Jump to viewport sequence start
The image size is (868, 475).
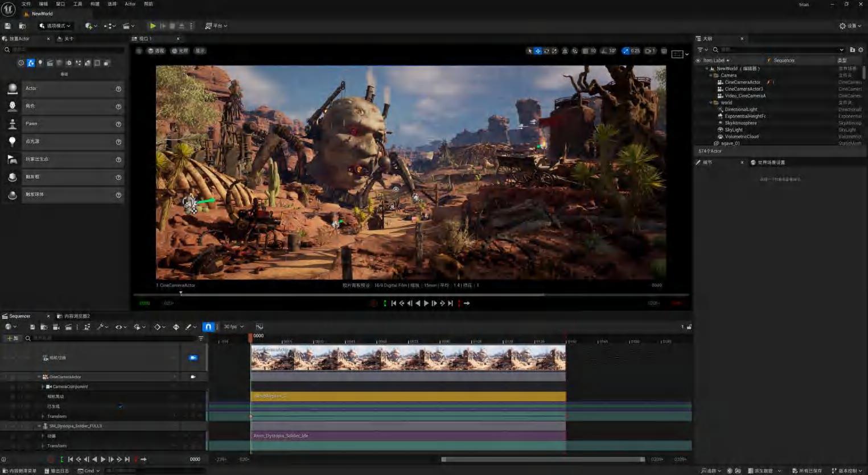[x=393, y=304]
